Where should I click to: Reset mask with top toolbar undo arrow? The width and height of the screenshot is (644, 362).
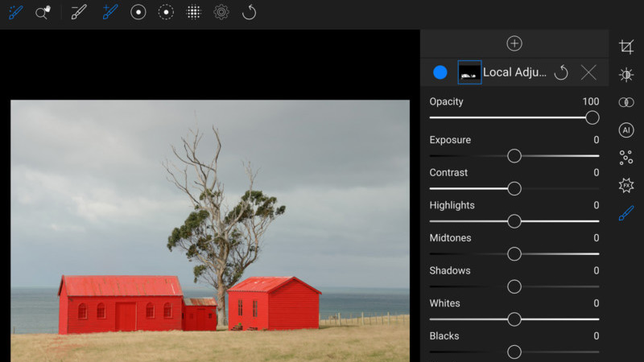pos(250,12)
